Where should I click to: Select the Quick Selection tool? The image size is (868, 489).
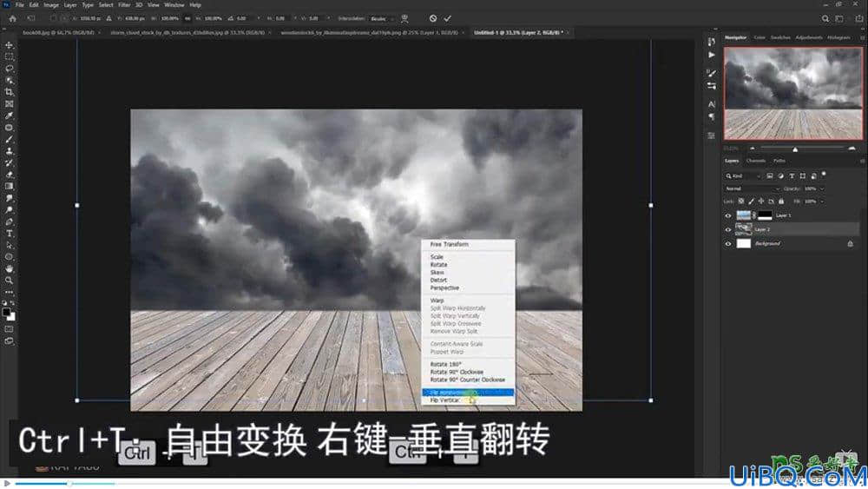point(9,80)
